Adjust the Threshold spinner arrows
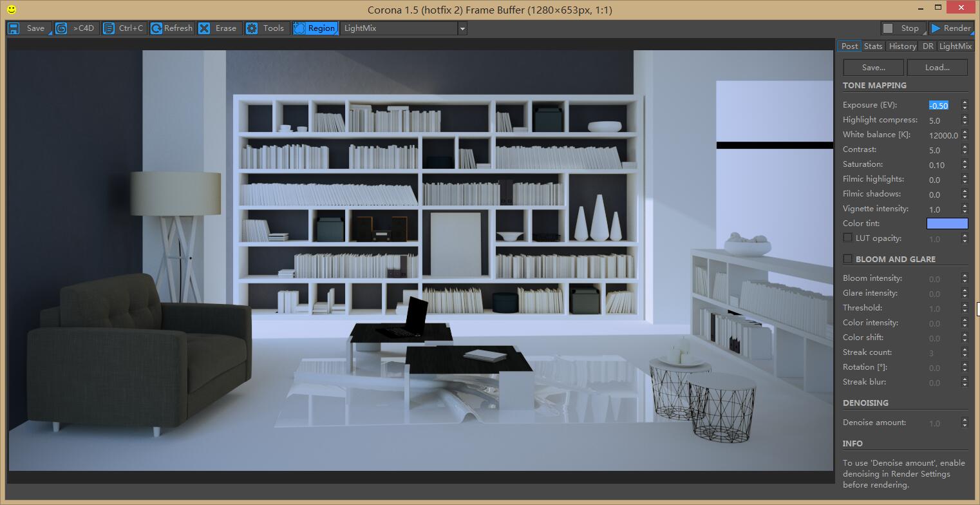Viewport: 980px width, 505px height. coord(965,308)
